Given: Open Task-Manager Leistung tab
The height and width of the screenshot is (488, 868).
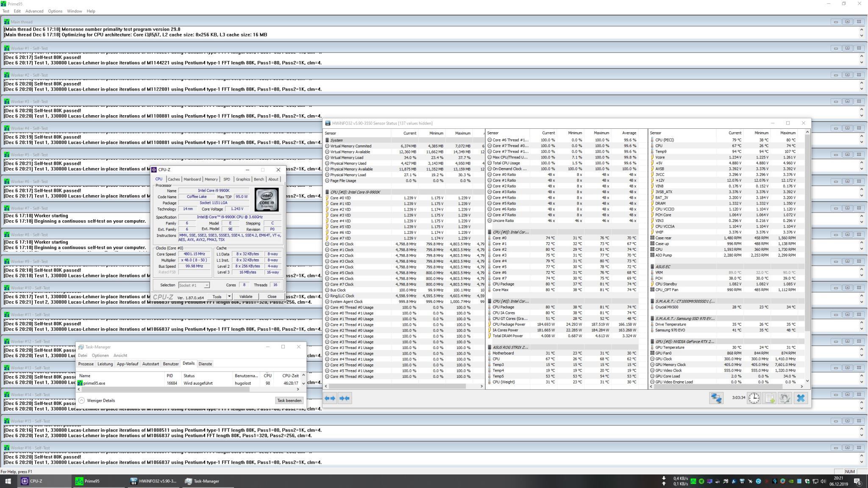Looking at the screenshot, I should pos(105,364).
